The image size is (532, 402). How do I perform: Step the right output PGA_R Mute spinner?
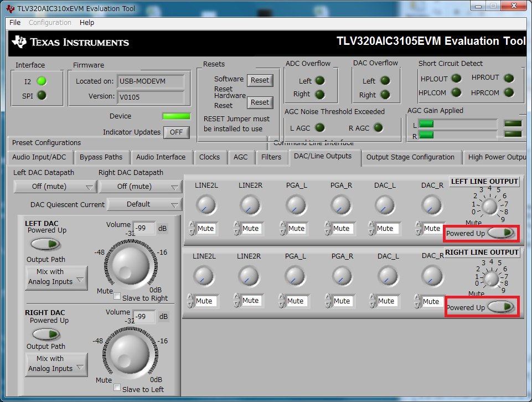coord(328,301)
